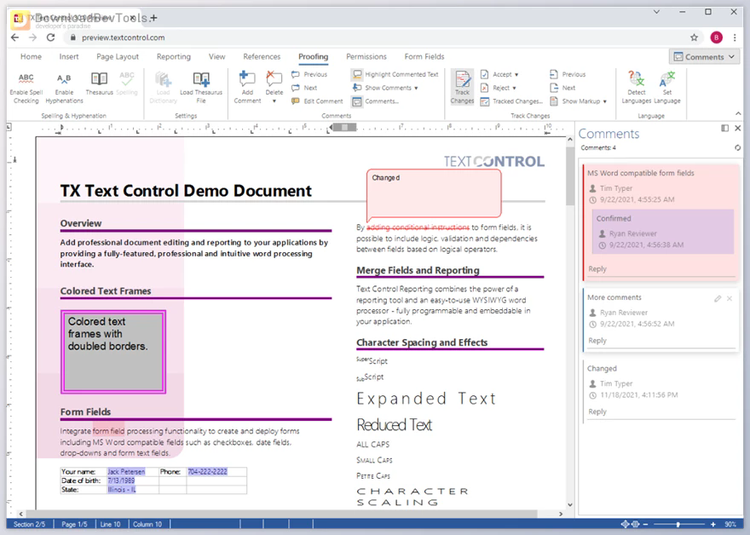Collapse the ribbon with chevron

click(x=738, y=113)
